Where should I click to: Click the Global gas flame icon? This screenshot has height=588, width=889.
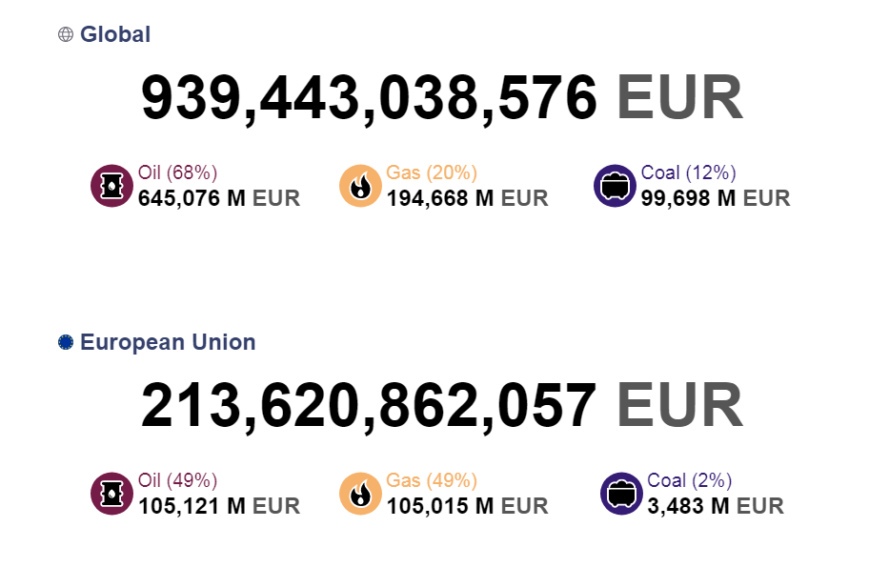pos(360,186)
